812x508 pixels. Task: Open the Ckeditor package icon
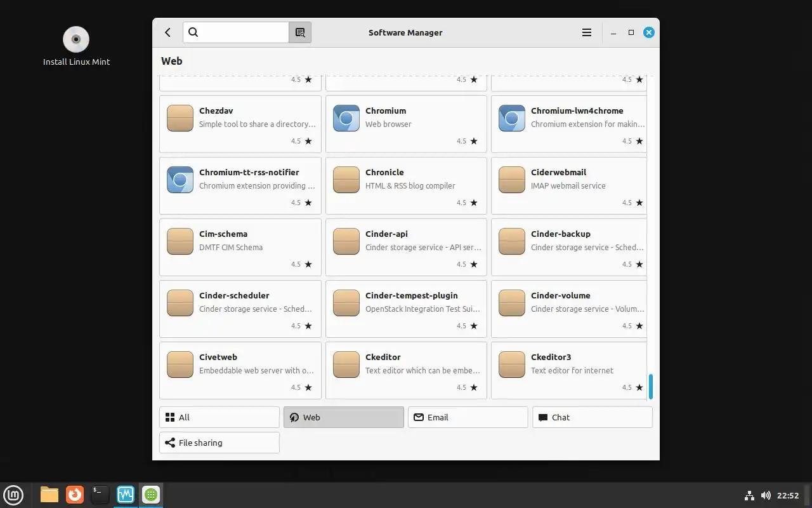[346, 364]
